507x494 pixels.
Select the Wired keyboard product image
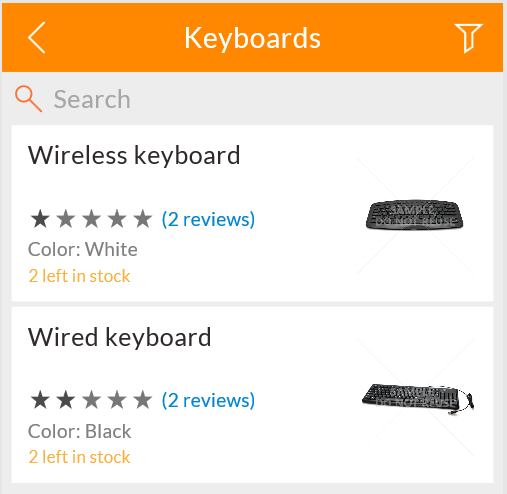click(x=415, y=397)
